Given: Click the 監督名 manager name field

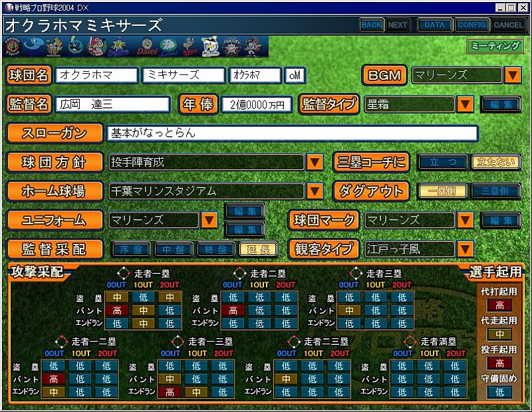Looking at the screenshot, I should (112, 104).
